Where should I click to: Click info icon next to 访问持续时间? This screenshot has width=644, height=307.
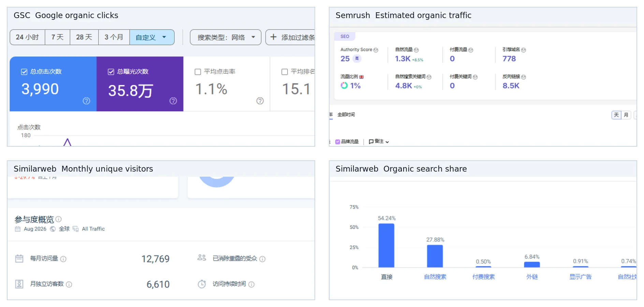(251, 284)
